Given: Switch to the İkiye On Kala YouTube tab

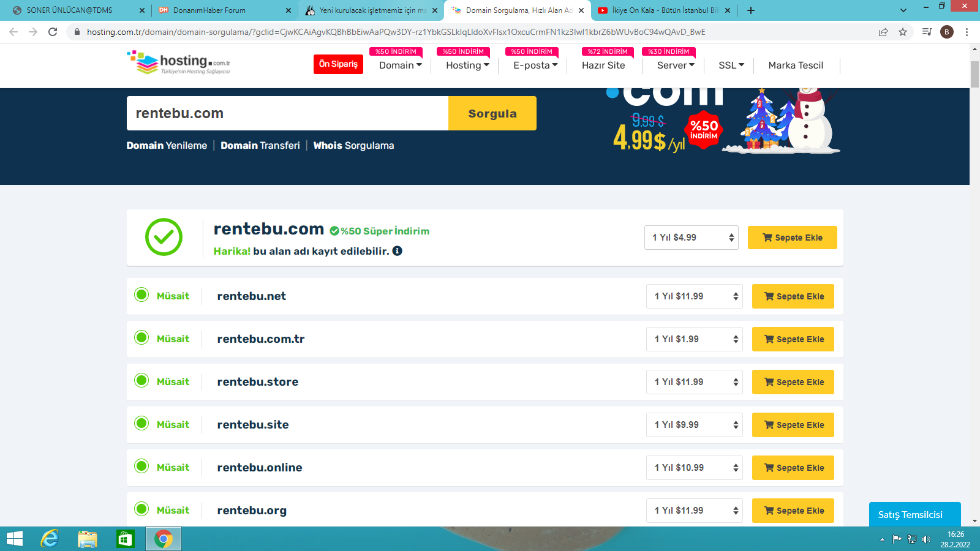Looking at the screenshot, I should point(663,10).
